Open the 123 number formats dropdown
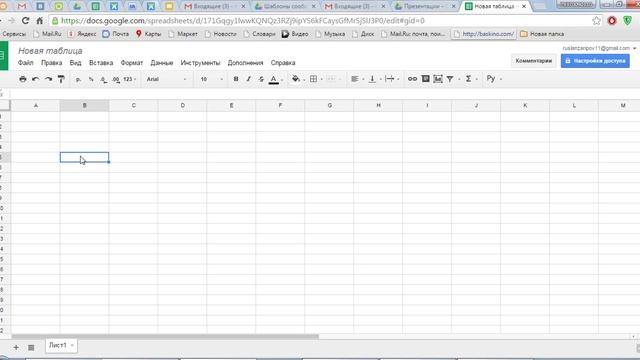This screenshot has height=360, width=640. tap(129, 79)
